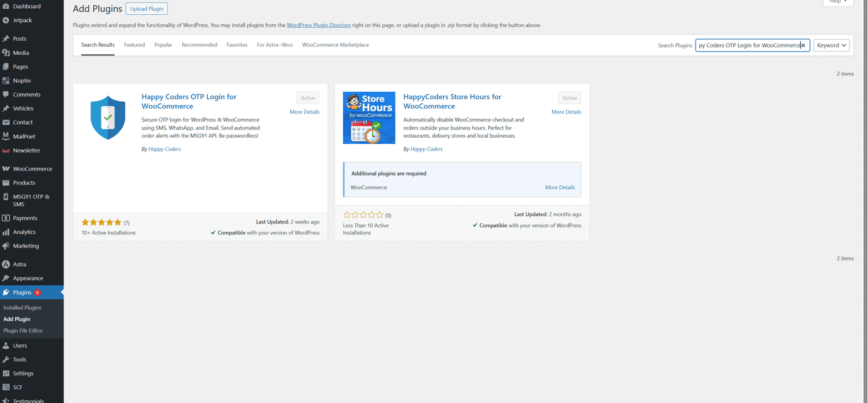
Task: Click the Upload Plugin button
Action: coord(146,9)
